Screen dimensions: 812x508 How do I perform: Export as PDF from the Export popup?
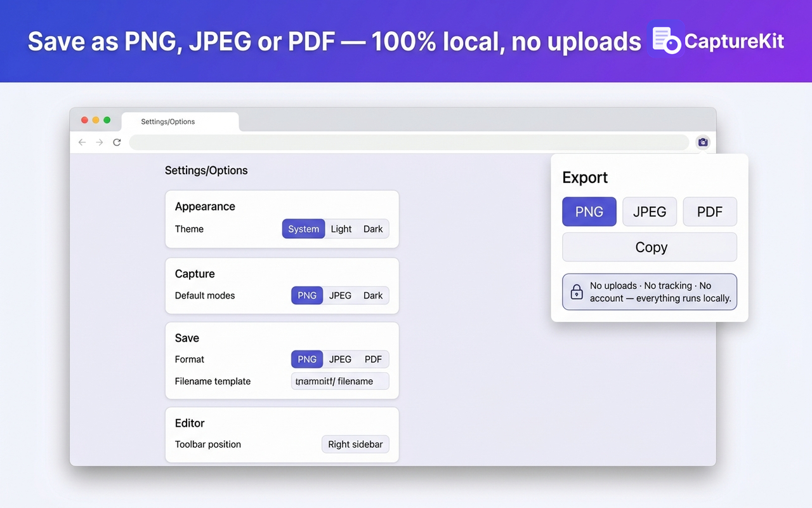(x=710, y=212)
